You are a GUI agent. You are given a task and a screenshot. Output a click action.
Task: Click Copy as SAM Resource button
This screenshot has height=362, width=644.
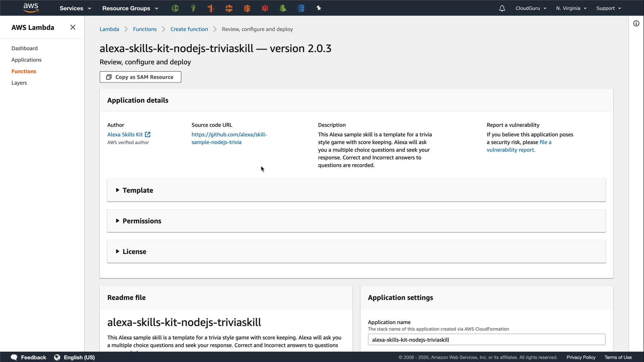[140, 77]
